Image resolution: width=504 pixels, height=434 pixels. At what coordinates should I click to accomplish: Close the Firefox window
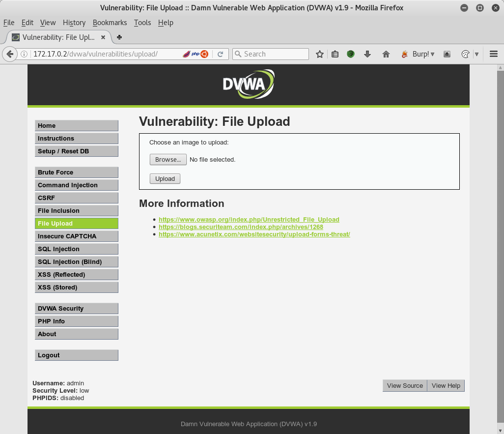coord(496,8)
